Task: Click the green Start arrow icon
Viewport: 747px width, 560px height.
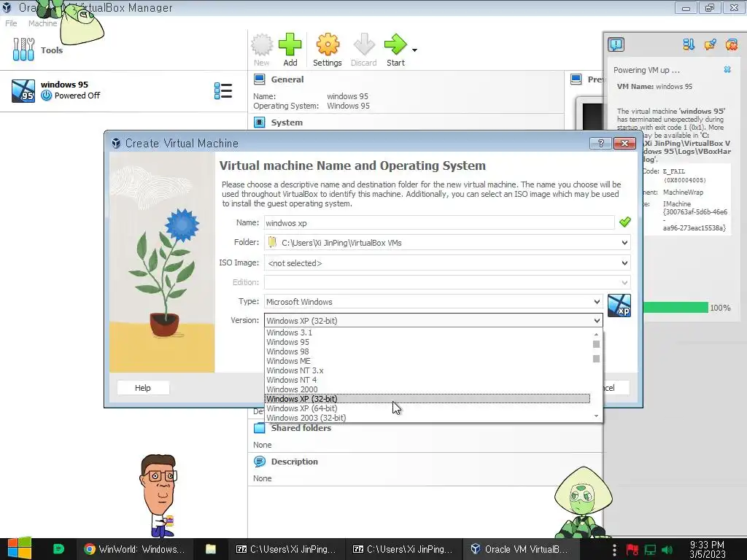Action: tap(395, 50)
